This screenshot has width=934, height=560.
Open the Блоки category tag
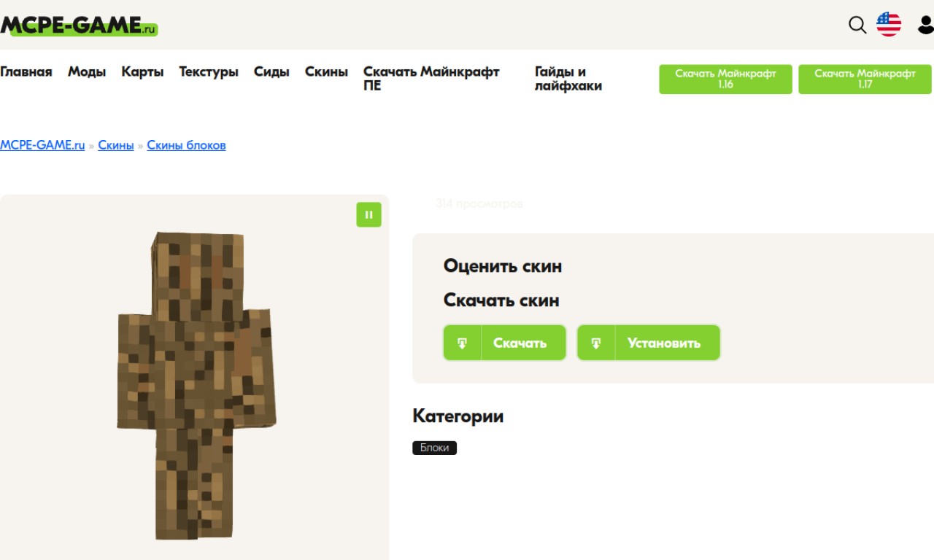click(434, 448)
